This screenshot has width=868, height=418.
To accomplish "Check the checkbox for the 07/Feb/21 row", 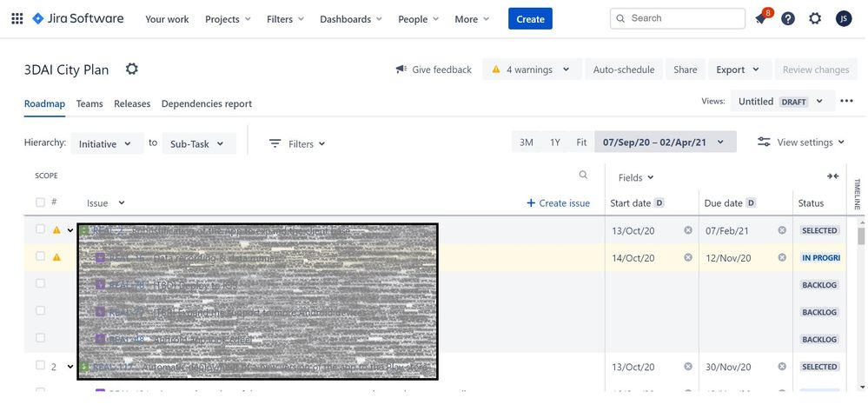I will pos(40,229).
